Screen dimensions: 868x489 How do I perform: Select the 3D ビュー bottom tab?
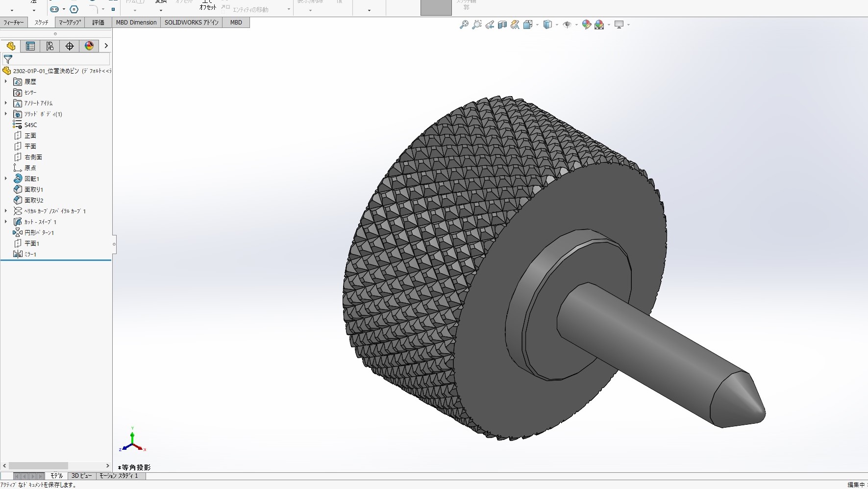(x=81, y=476)
